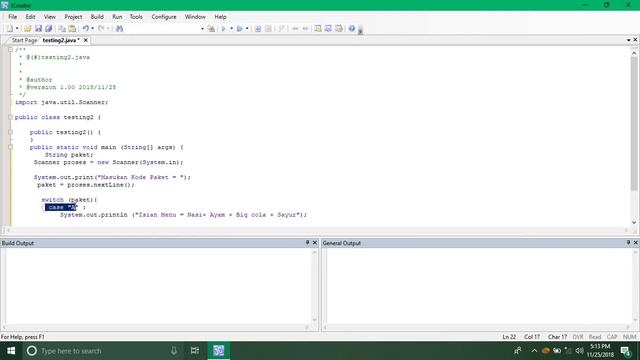Click the New file toolbar icon

coord(9,29)
